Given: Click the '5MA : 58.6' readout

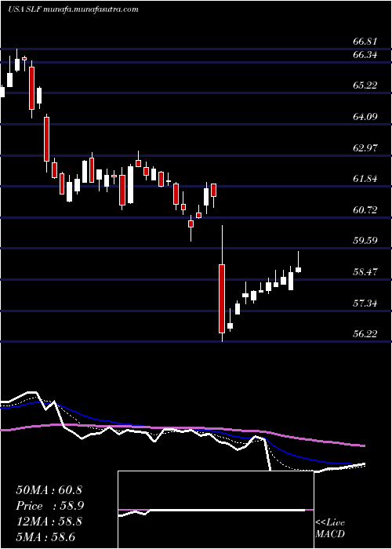Looking at the screenshot, I should coord(46,536).
